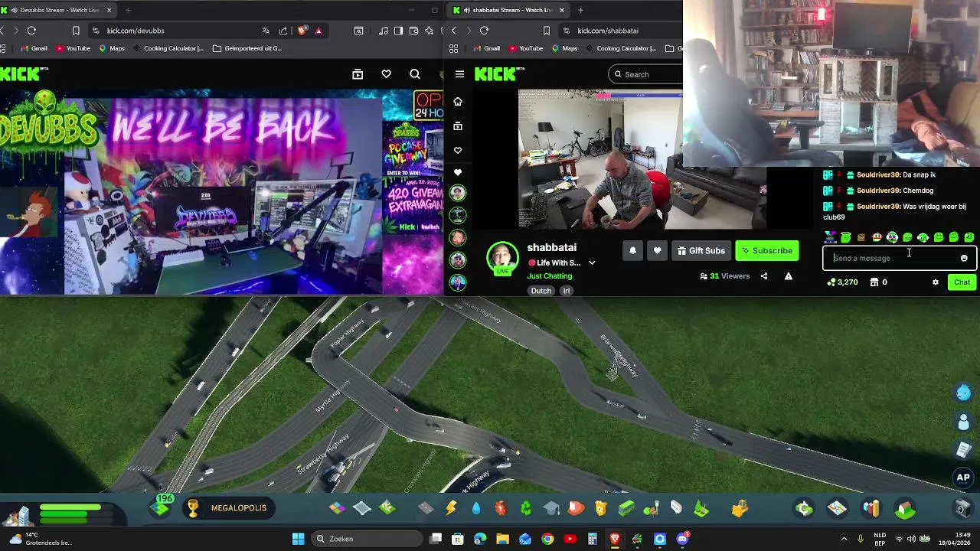Open Gmail bookmark in shabbatai window
980x551 pixels.
(x=486, y=48)
